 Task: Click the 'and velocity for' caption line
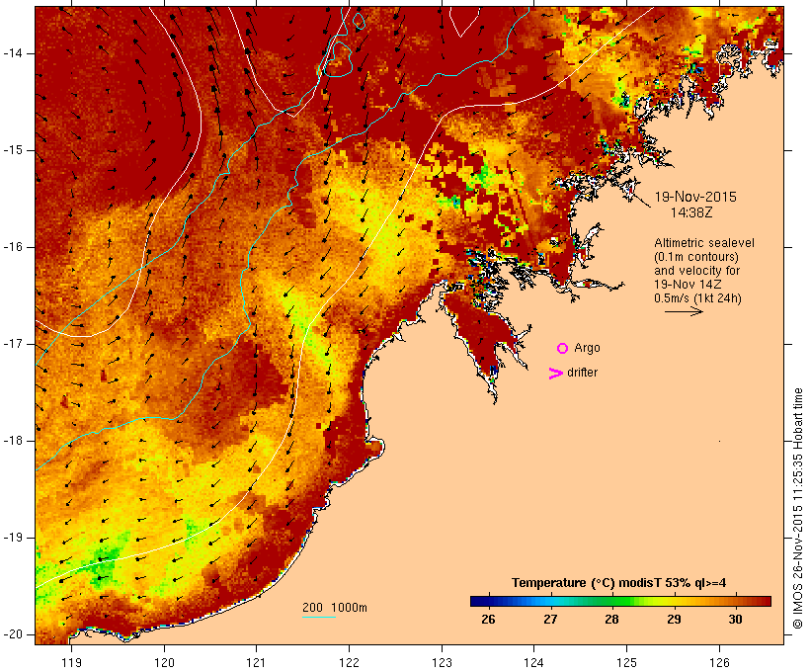point(696,271)
